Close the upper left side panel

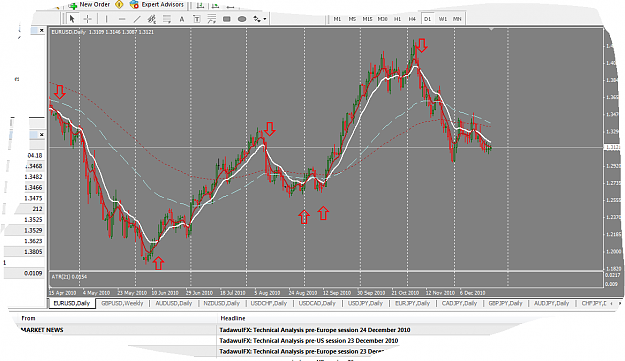(41, 30)
